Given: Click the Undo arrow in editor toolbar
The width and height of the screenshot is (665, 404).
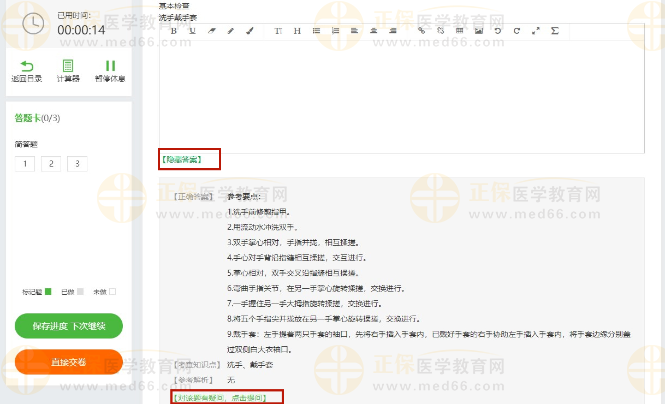Looking at the screenshot, I should pos(498,30).
